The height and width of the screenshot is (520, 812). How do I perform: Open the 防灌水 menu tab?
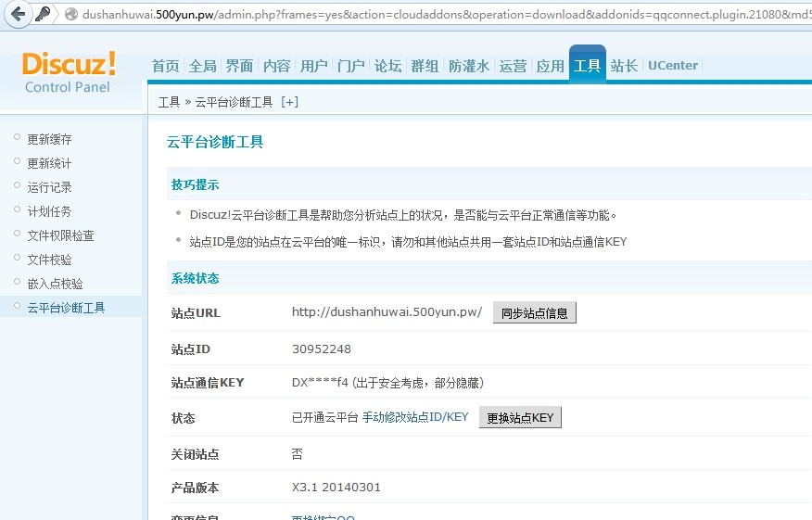pos(469,66)
